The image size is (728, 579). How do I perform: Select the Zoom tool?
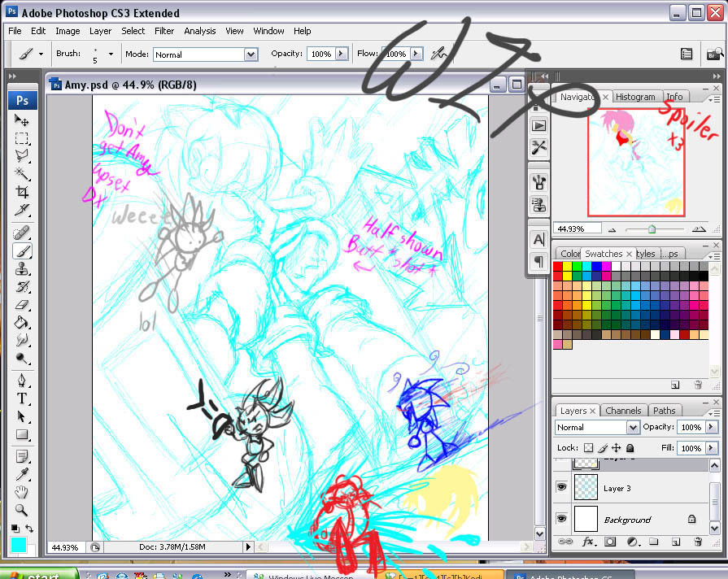pos(21,510)
